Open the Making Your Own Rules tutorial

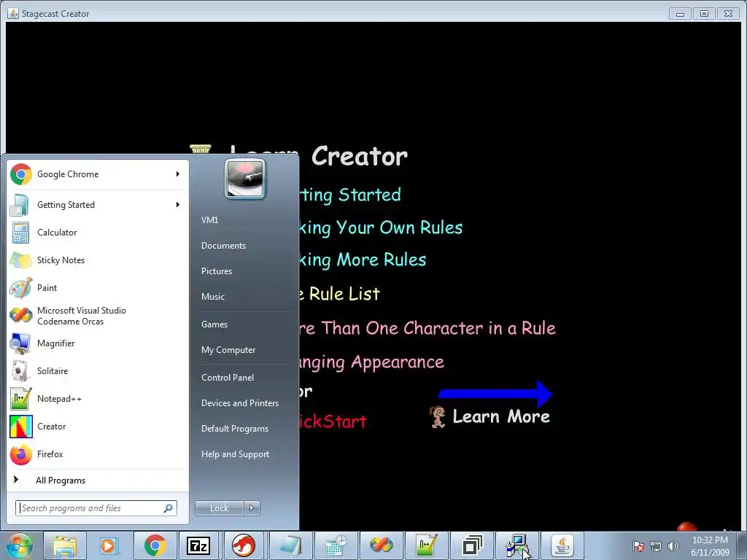[x=381, y=227]
